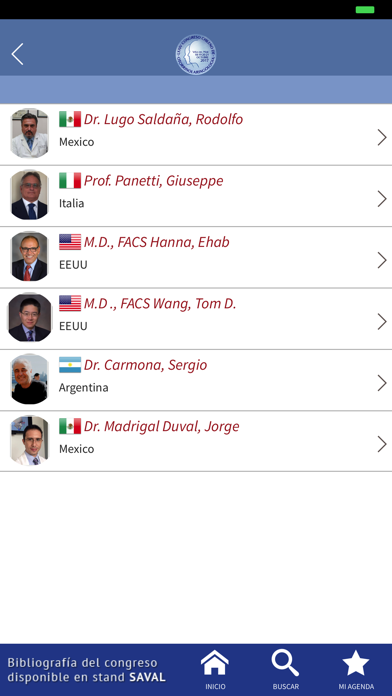Expand Tom D. Wang row chevron
Image resolution: width=392 pixels, height=696 pixels.
[382, 322]
